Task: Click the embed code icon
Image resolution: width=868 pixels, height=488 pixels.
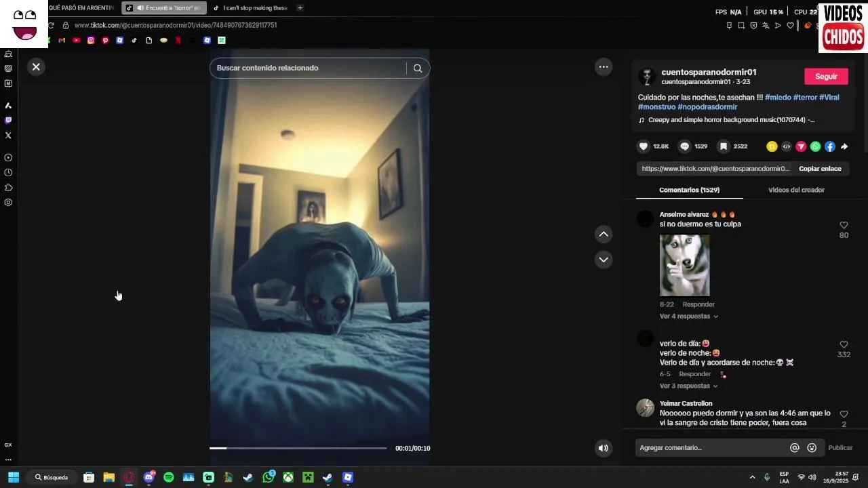Action: (x=787, y=146)
